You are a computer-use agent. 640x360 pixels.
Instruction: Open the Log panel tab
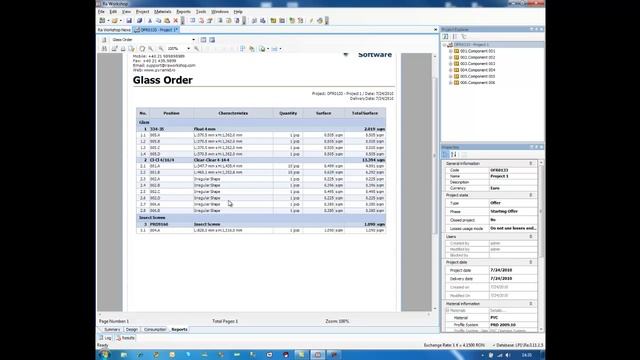pyautogui.click(x=105, y=338)
